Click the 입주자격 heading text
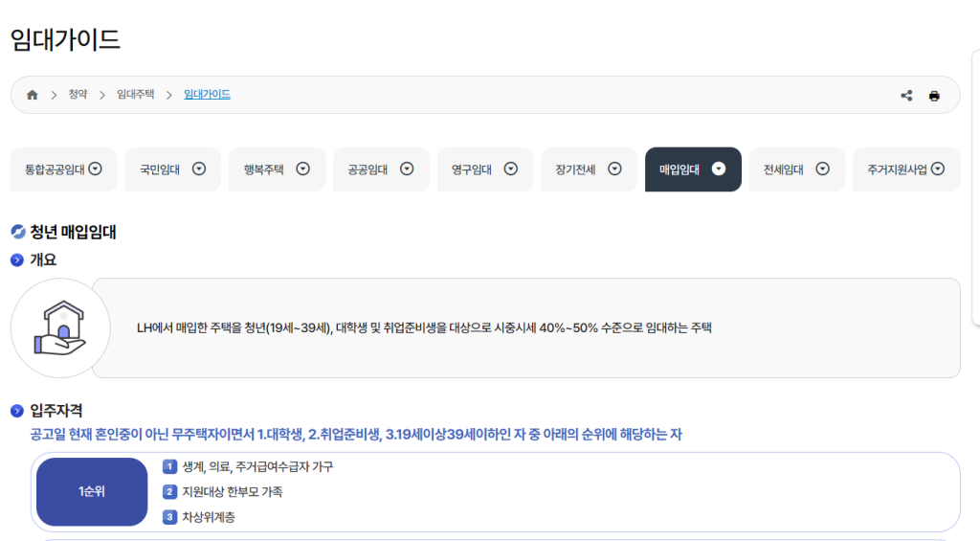 click(56, 411)
